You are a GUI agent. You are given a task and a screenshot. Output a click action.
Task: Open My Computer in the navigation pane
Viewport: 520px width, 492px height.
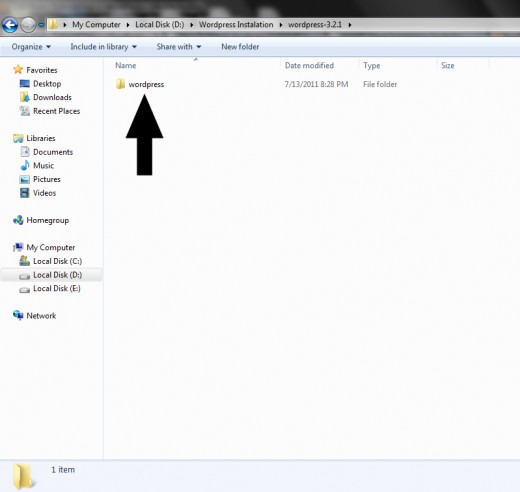click(51, 247)
